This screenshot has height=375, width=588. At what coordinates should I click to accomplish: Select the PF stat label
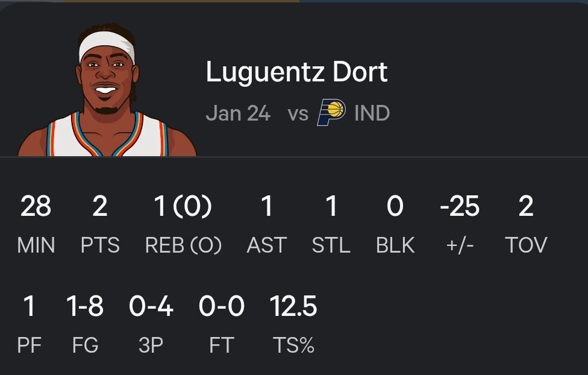point(29,345)
